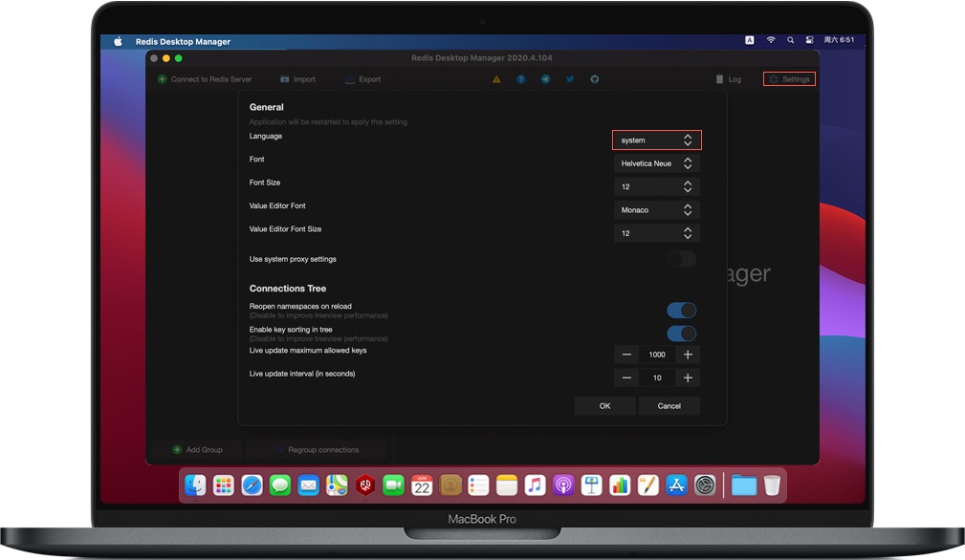This screenshot has width=965, height=560.
Task: Click the warning triangle in the toolbar
Action: pos(496,79)
